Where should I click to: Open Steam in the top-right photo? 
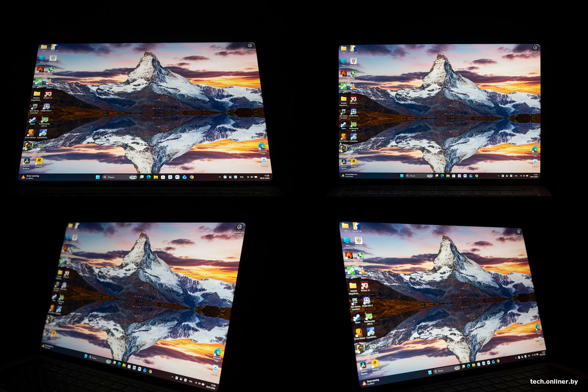pyautogui.click(x=343, y=124)
